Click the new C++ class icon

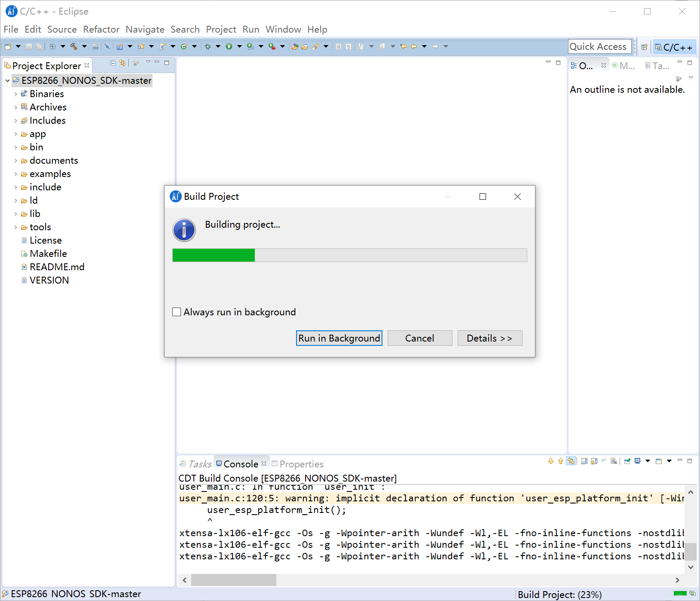[x=184, y=46]
